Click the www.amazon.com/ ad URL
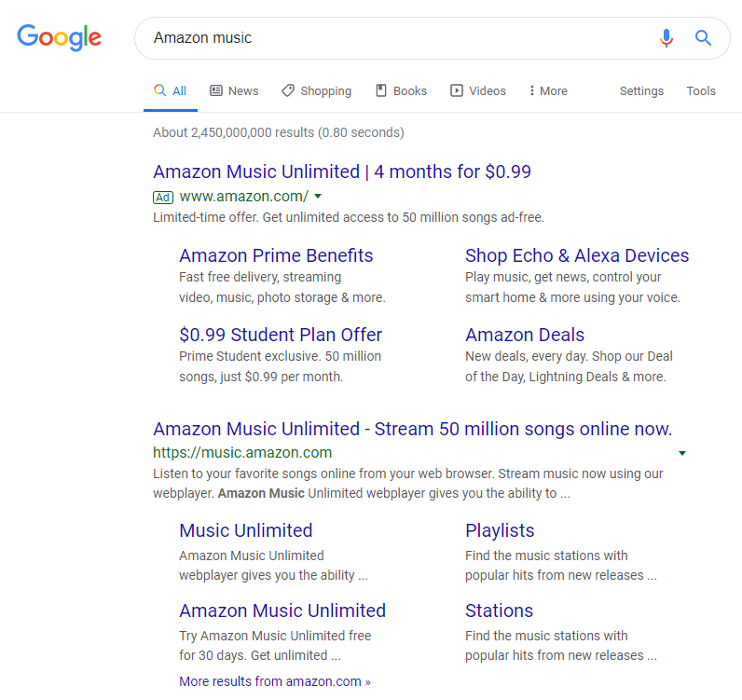The image size is (742, 700). [244, 196]
